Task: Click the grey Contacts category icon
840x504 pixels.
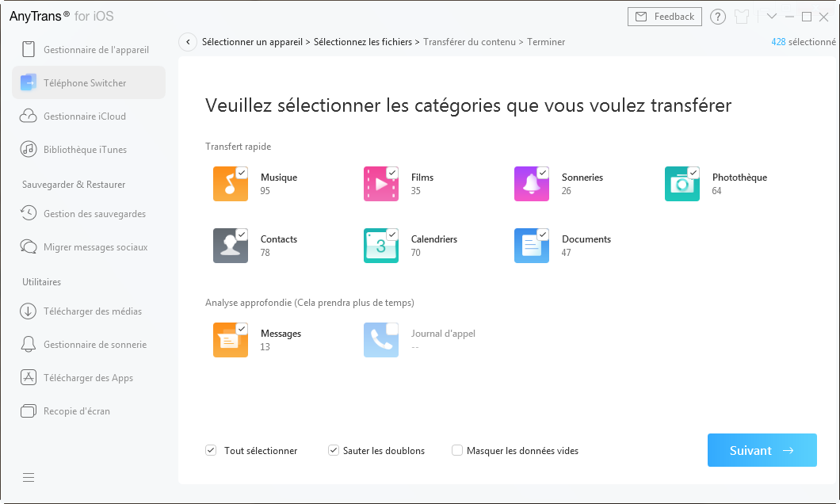Action: pyautogui.click(x=231, y=246)
